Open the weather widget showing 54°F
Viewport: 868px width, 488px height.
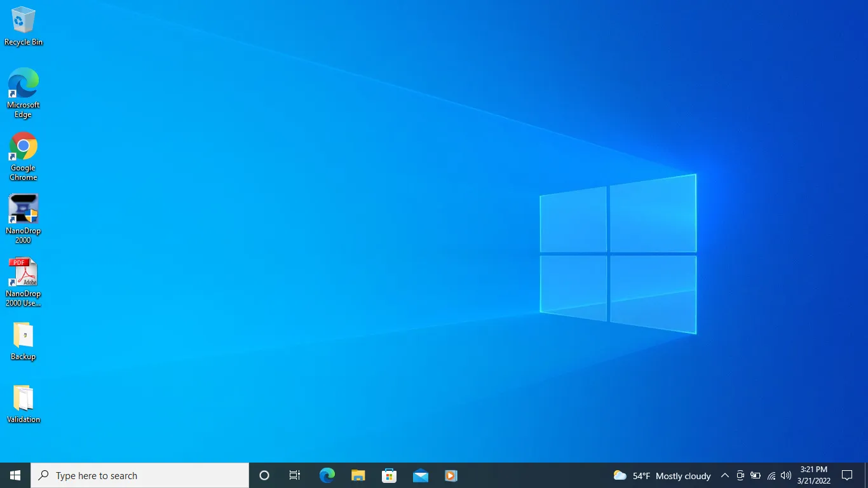click(662, 475)
